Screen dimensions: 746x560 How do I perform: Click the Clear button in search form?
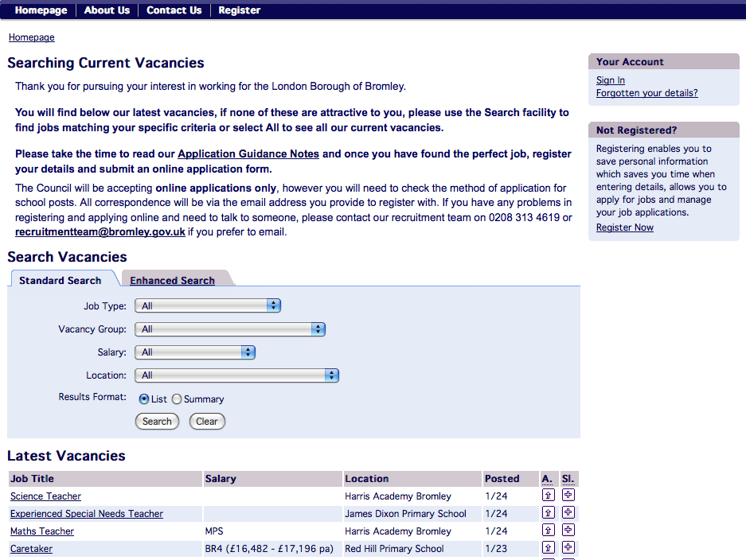pyautogui.click(x=207, y=422)
